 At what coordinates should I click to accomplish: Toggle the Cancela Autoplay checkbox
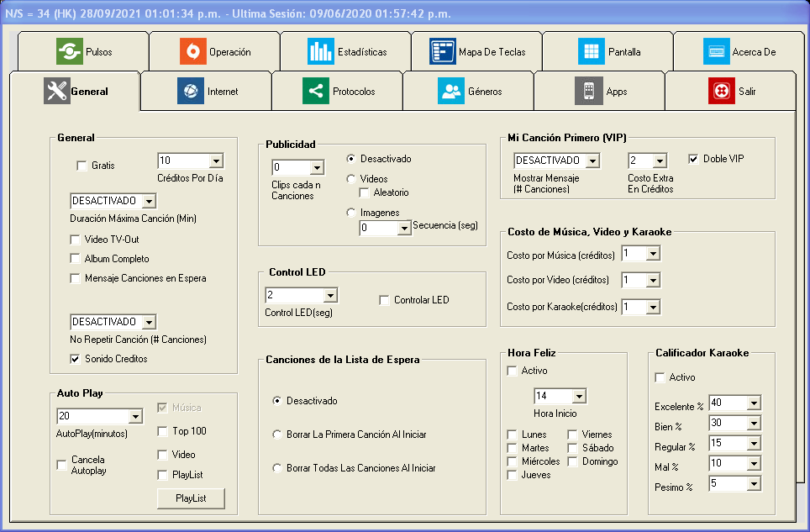61,465
